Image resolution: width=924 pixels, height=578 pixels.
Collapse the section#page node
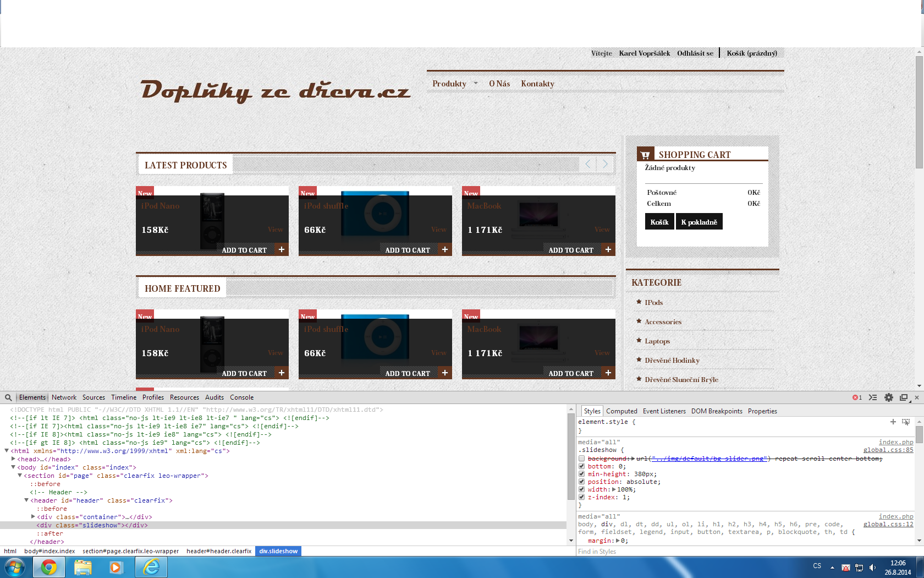20,476
